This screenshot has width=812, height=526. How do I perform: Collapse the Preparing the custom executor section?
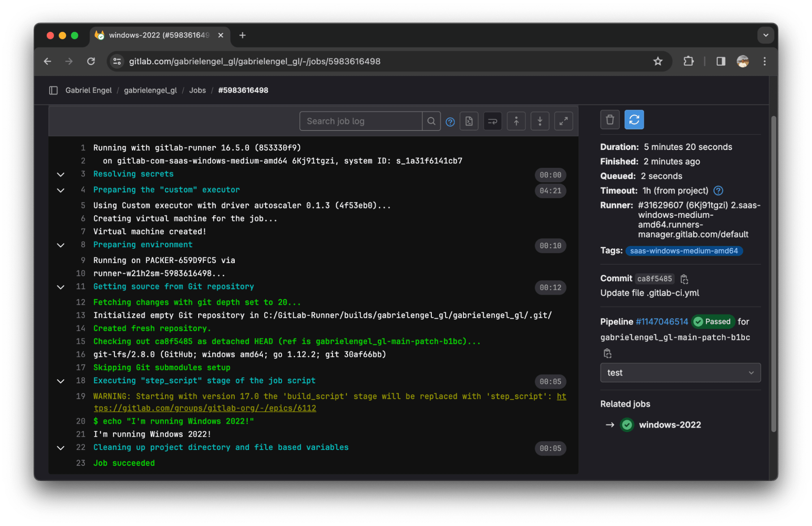pos(61,190)
